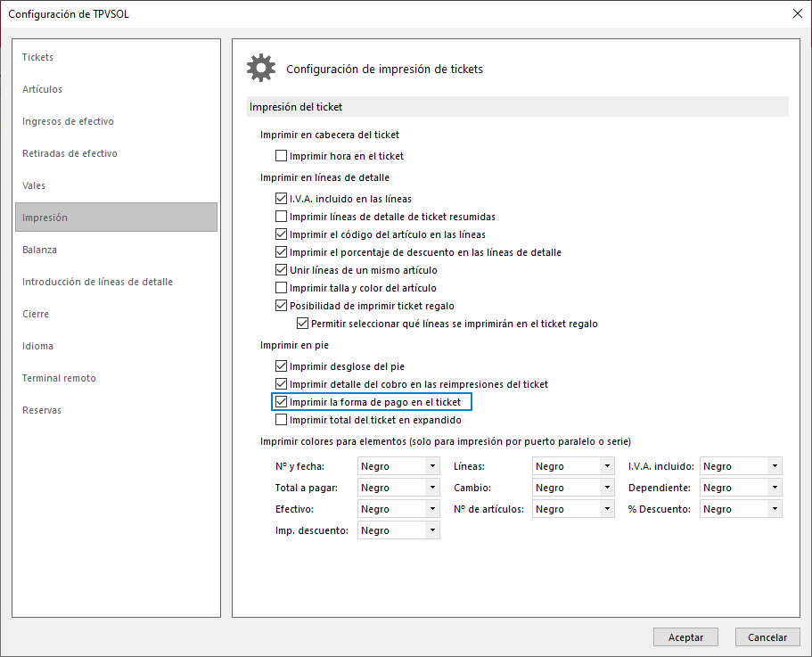The width and height of the screenshot is (812, 657).
Task: Click the 'Impresión del ticket' section header
Action: click(x=517, y=107)
